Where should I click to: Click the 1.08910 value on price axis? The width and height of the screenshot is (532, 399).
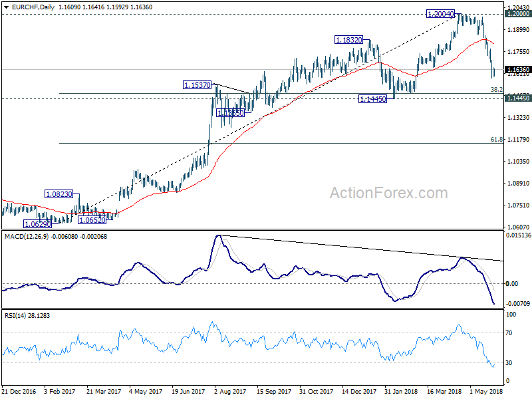click(x=518, y=184)
